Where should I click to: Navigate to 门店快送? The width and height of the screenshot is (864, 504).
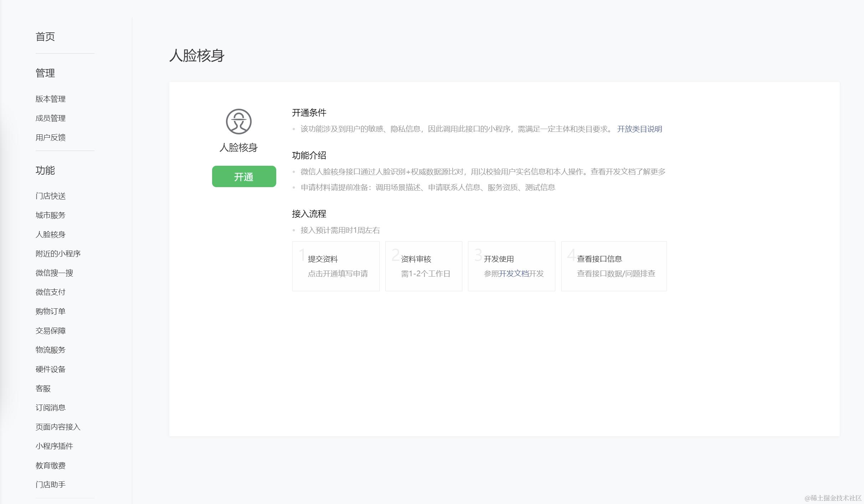[51, 196]
